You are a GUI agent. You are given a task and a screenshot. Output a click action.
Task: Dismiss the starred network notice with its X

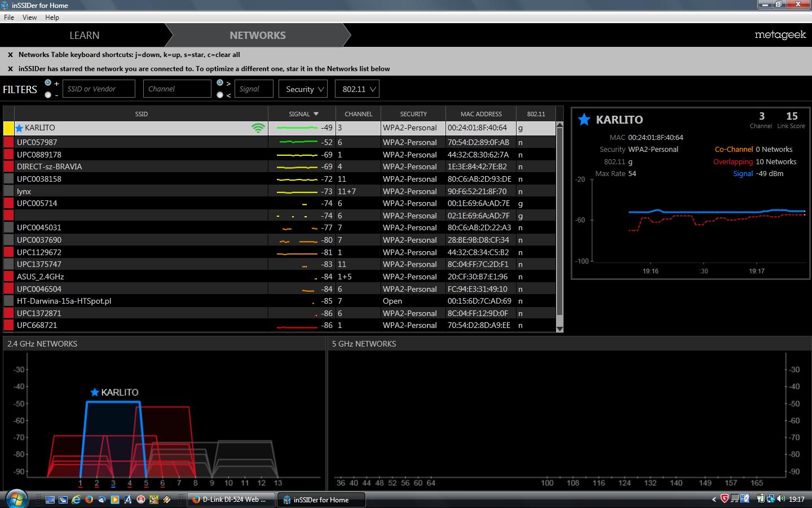pos(10,69)
